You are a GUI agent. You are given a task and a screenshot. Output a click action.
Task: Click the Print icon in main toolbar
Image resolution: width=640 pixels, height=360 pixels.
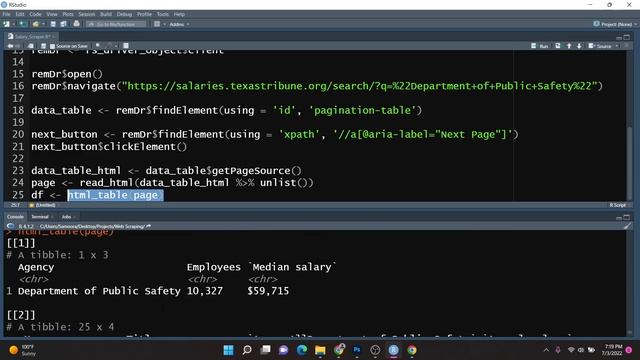76,24
